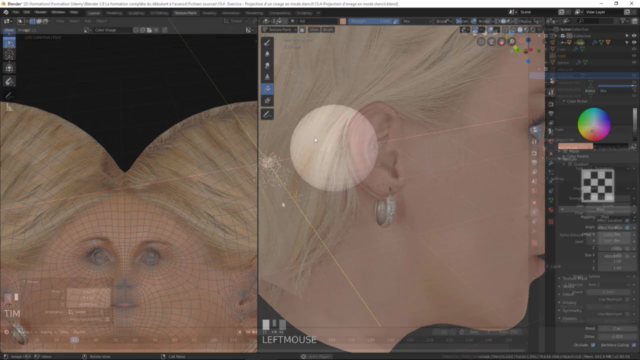Viewport: 640px width, 360px height.
Task: Open the Select menu in the left header
Action: [74, 21]
